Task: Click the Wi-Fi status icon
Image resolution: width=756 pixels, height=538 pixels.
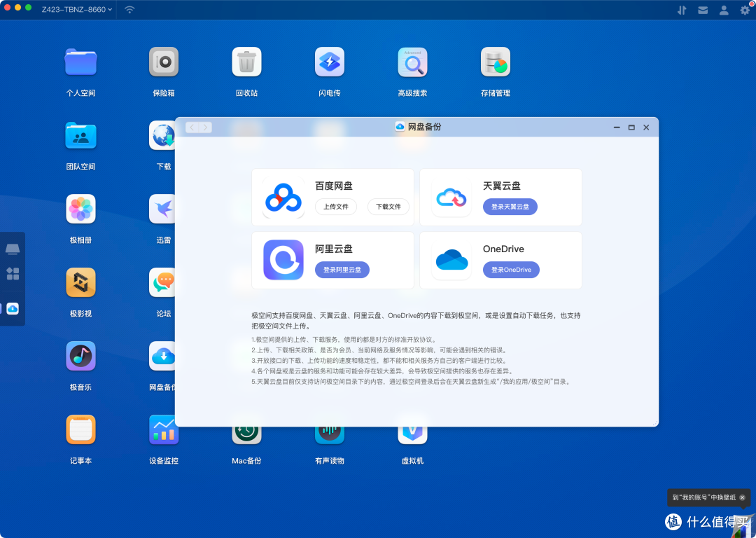Action: click(129, 10)
